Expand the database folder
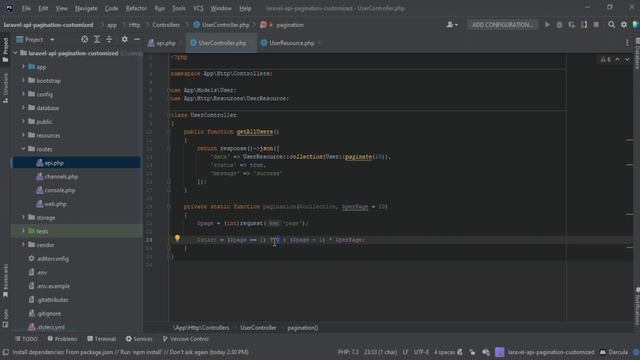Screen dimensions: 640x360 tap(23, 108)
